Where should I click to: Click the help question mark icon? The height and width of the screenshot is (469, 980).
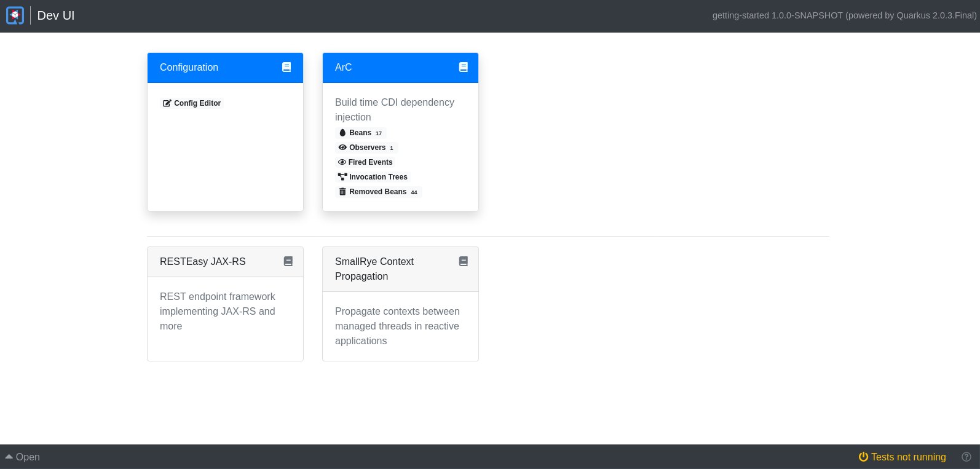pyautogui.click(x=966, y=457)
